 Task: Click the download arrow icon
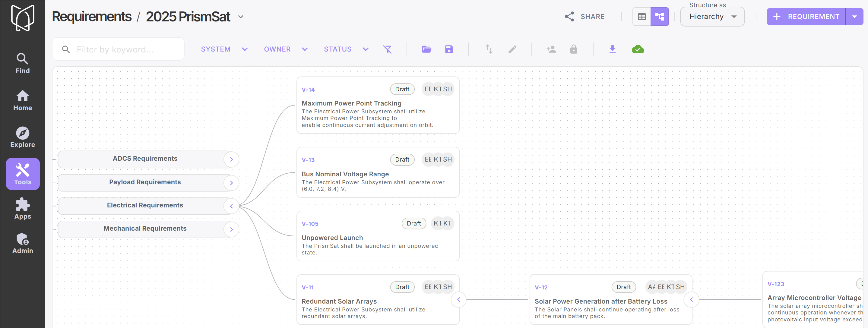pyautogui.click(x=612, y=49)
